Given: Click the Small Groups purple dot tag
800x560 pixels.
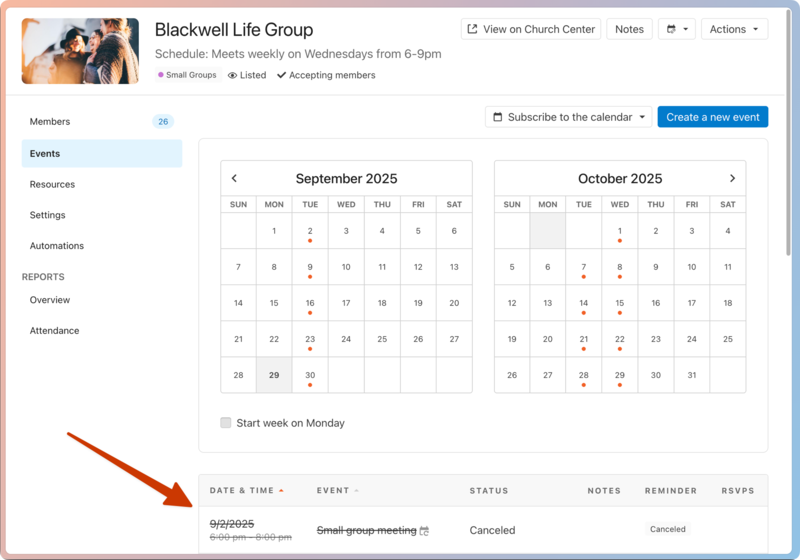Looking at the screenshot, I should click(161, 75).
